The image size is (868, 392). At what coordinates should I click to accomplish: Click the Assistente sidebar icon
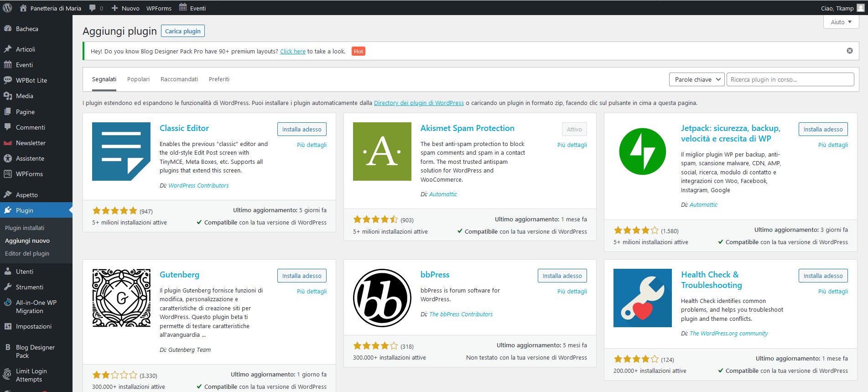[8, 158]
